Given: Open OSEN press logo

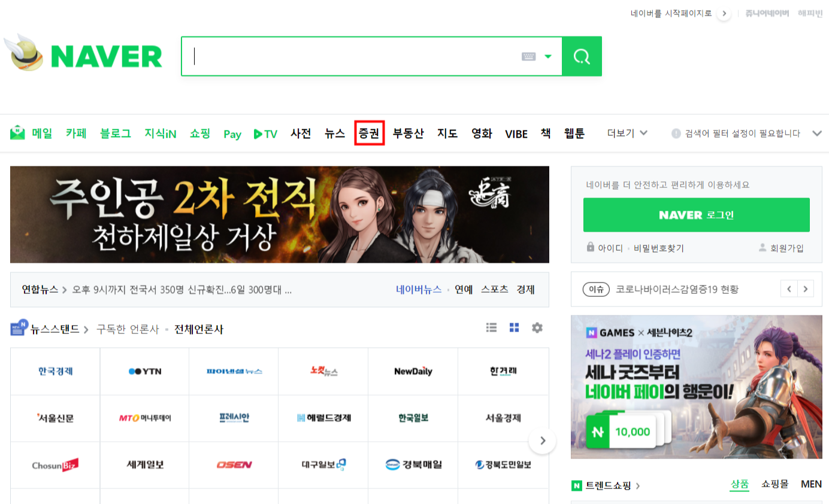Looking at the screenshot, I should coord(234,464).
